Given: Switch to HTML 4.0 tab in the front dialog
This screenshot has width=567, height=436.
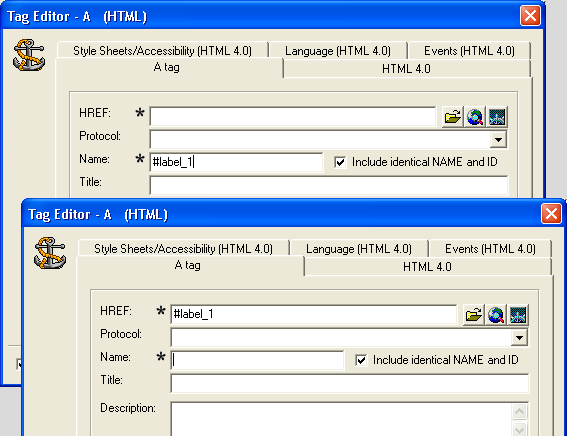Looking at the screenshot, I should [x=427, y=267].
